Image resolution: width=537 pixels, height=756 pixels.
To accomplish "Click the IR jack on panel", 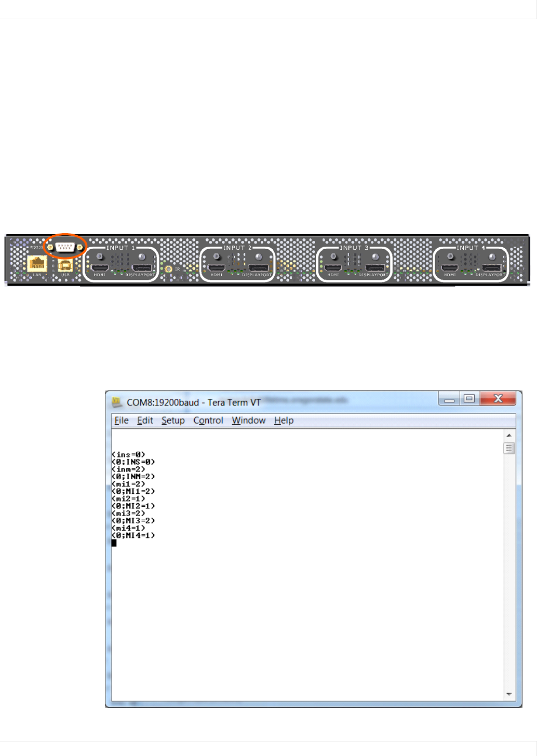I will click(169, 269).
